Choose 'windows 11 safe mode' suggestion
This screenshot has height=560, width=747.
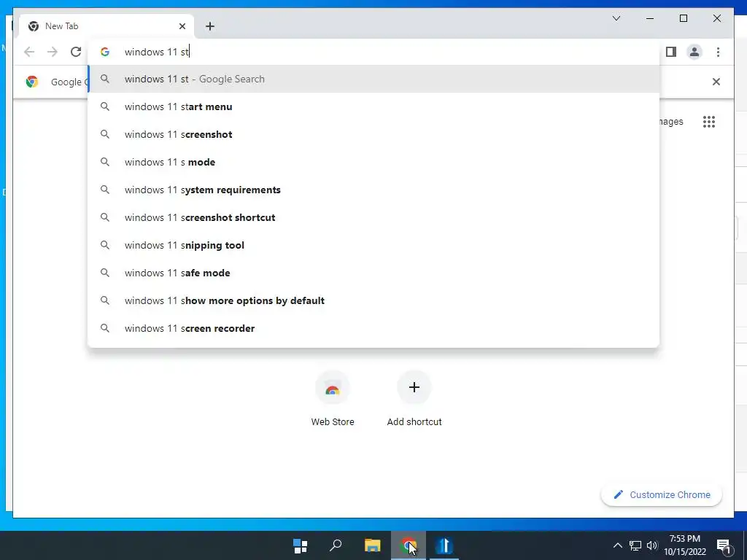(x=373, y=273)
